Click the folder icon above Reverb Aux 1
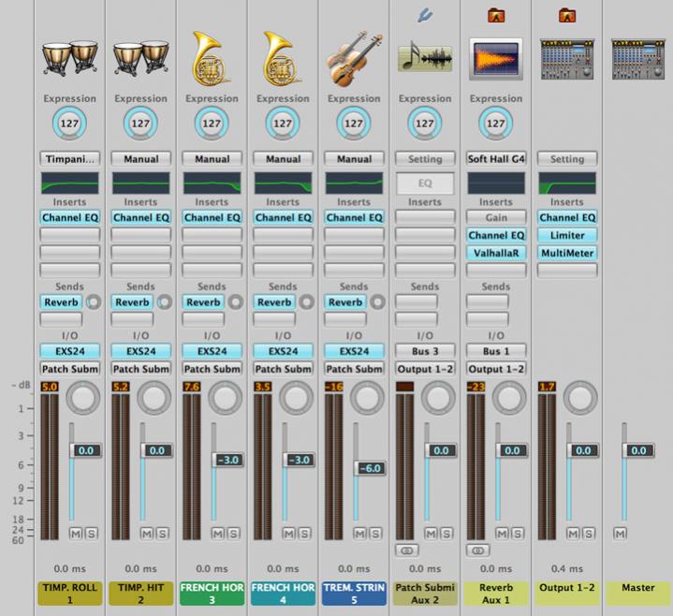The width and height of the screenshot is (673, 616). pyautogui.click(x=496, y=16)
